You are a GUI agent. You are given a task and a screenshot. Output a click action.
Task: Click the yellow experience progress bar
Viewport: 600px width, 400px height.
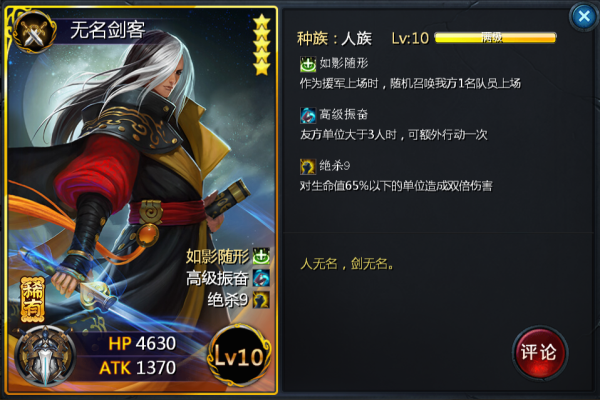pyautogui.click(x=496, y=37)
